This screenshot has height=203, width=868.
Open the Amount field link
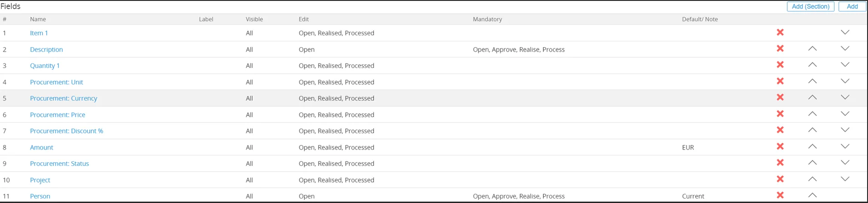[41, 147]
